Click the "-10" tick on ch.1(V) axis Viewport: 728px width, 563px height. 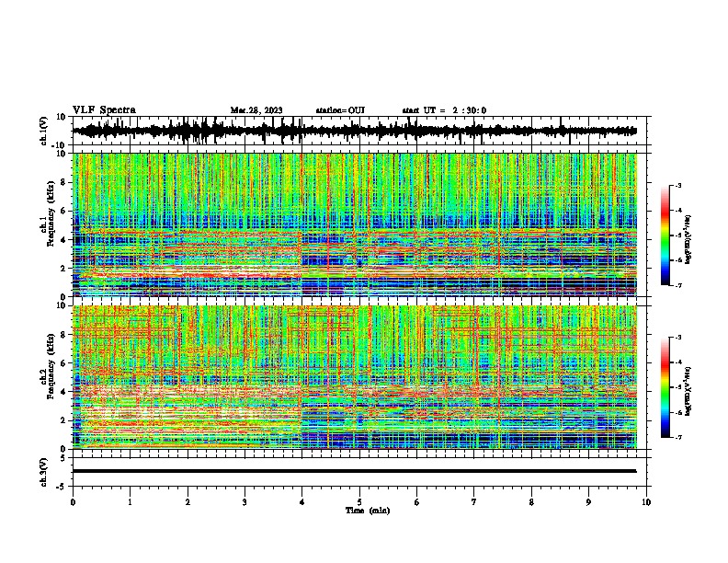coord(60,145)
